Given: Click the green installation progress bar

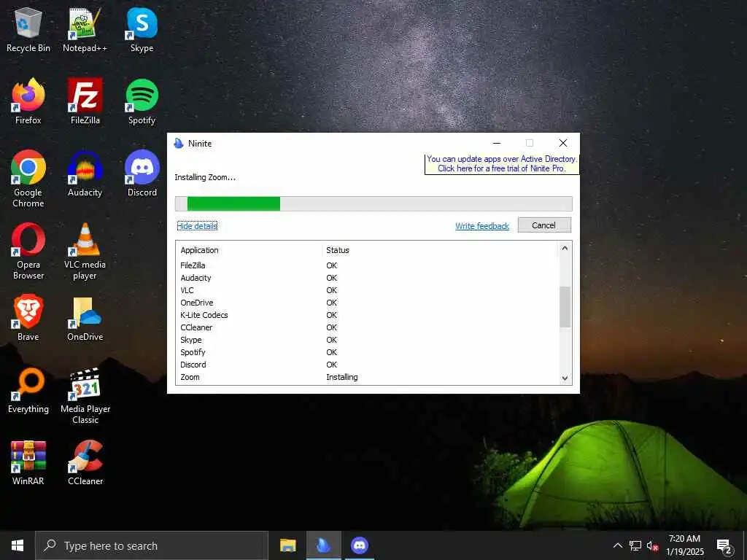Looking at the screenshot, I should click(x=233, y=203).
